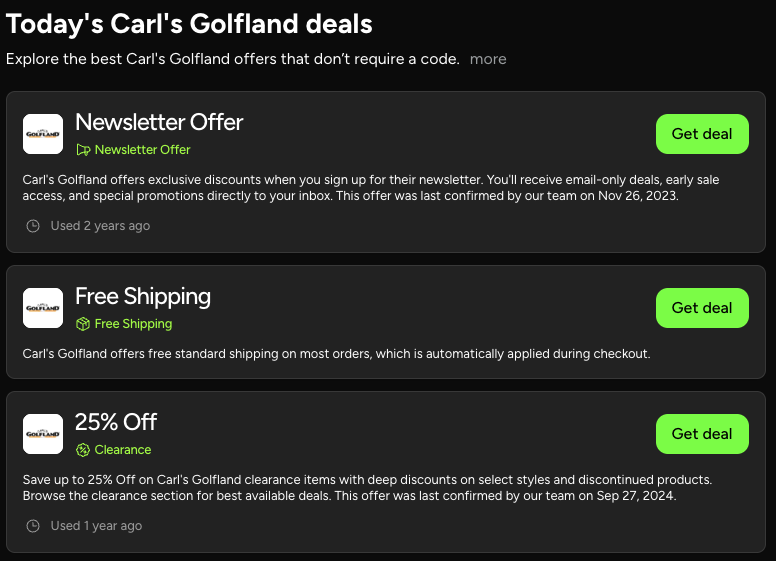Click the 'Used 2 years ago' text
776x561 pixels.
point(100,226)
